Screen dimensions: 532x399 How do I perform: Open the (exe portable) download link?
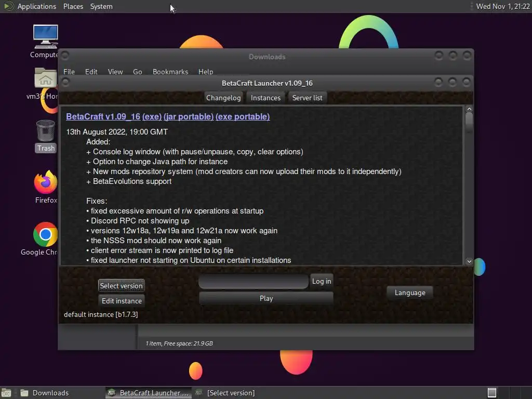243,116
